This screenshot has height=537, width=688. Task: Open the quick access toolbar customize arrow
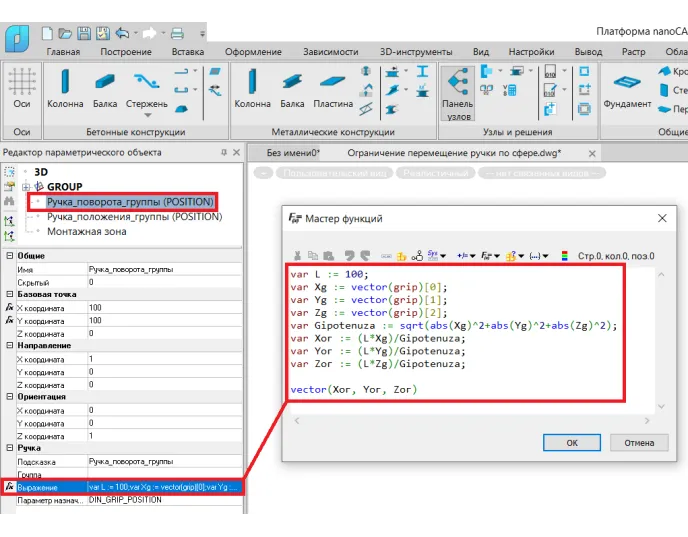(x=202, y=34)
